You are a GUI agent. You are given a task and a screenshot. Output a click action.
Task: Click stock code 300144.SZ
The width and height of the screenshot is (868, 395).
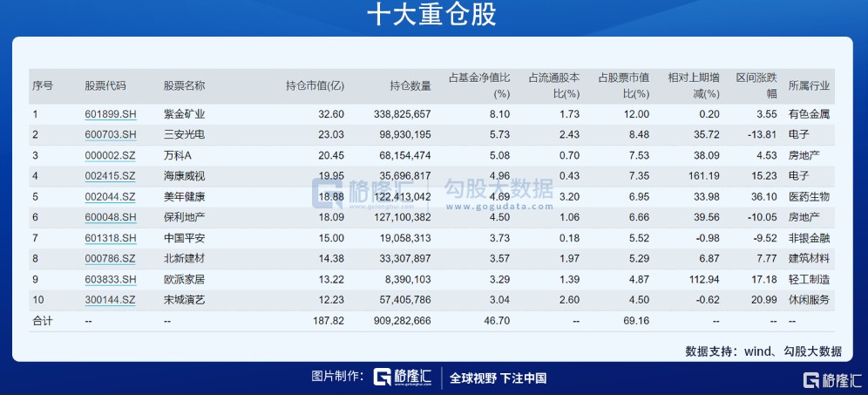tap(111, 300)
